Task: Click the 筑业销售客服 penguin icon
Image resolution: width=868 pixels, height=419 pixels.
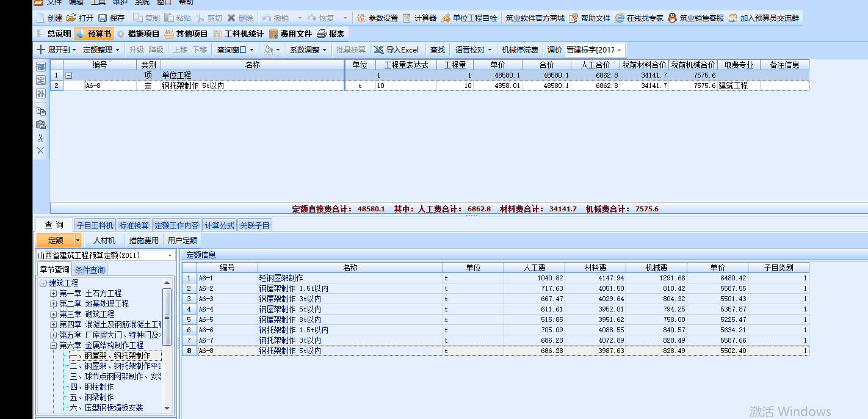Action: click(672, 18)
